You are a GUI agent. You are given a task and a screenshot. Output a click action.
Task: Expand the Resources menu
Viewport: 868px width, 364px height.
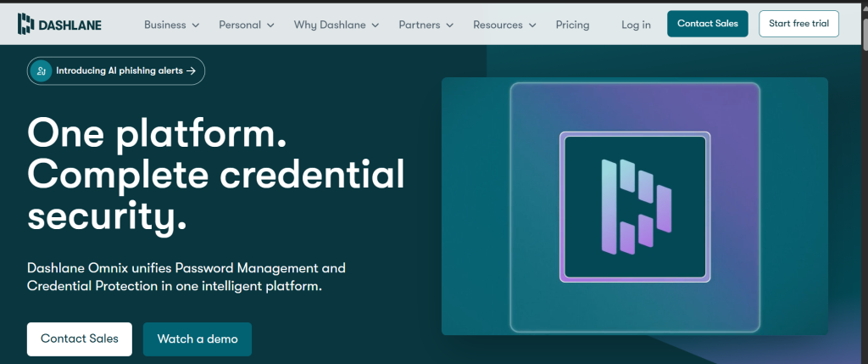click(505, 25)
